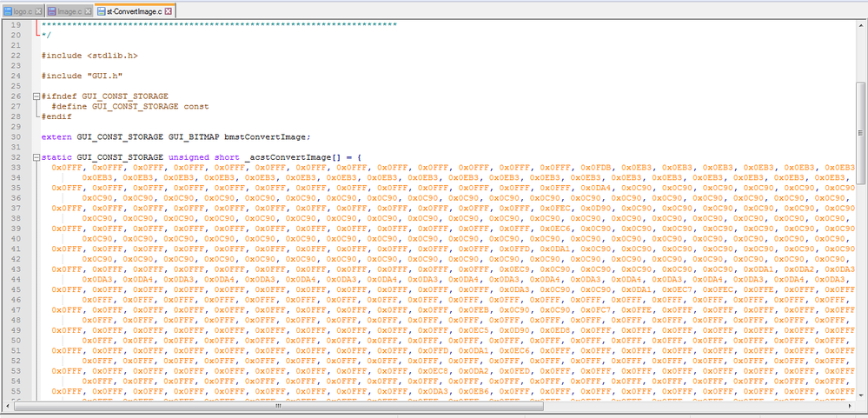Screen dimensions: 868x418
Task: Click the asterisk comment line 19
Action: pyautogui.click(x=219, y=25)
